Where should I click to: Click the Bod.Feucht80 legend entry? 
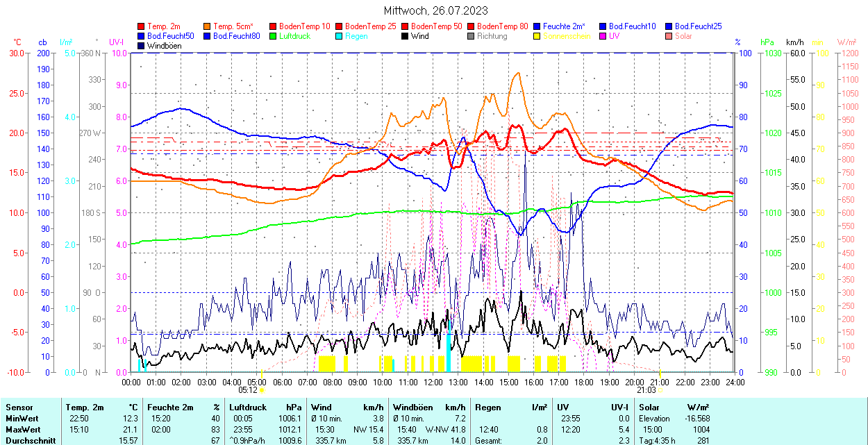(236, 36)
